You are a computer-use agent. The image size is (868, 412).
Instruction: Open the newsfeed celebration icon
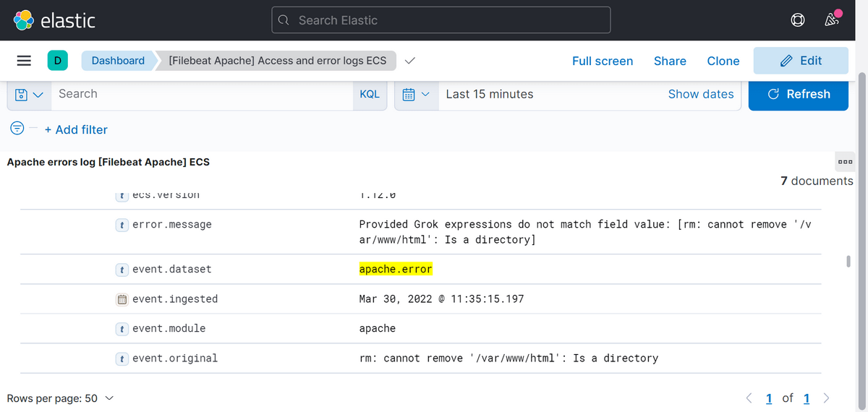coord(832,20)
